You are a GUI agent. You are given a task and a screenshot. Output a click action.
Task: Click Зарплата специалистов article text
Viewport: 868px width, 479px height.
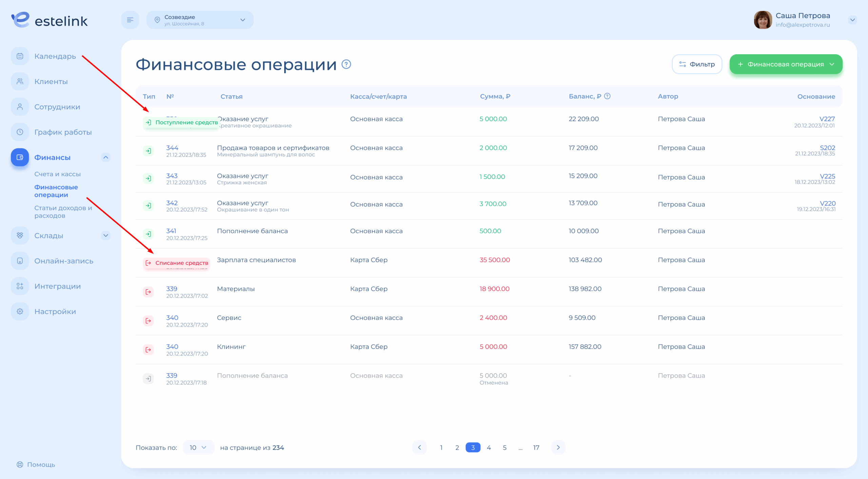(x=256, y=260)
